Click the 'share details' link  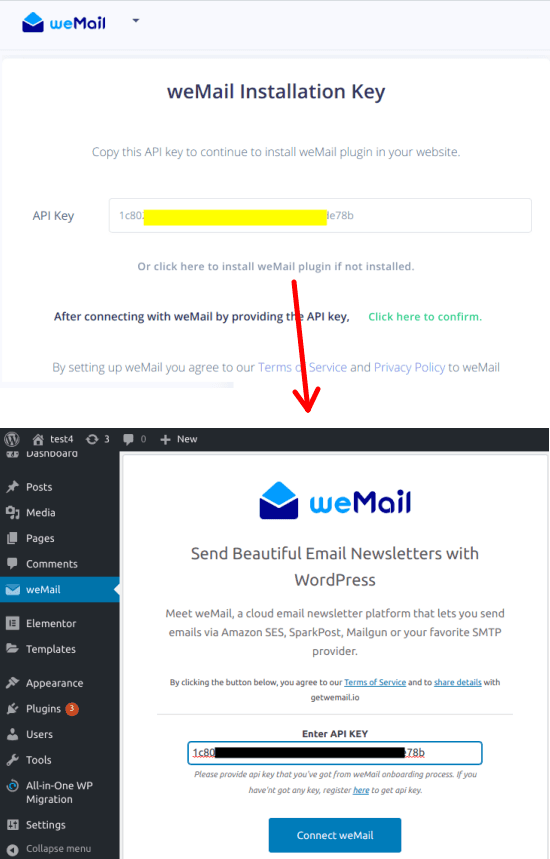457,682
